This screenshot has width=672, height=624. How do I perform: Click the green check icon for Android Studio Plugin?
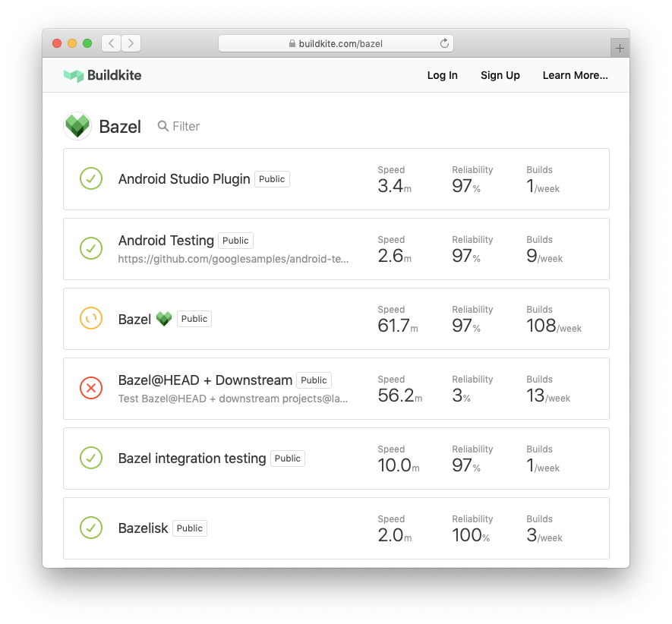(91, 178)
